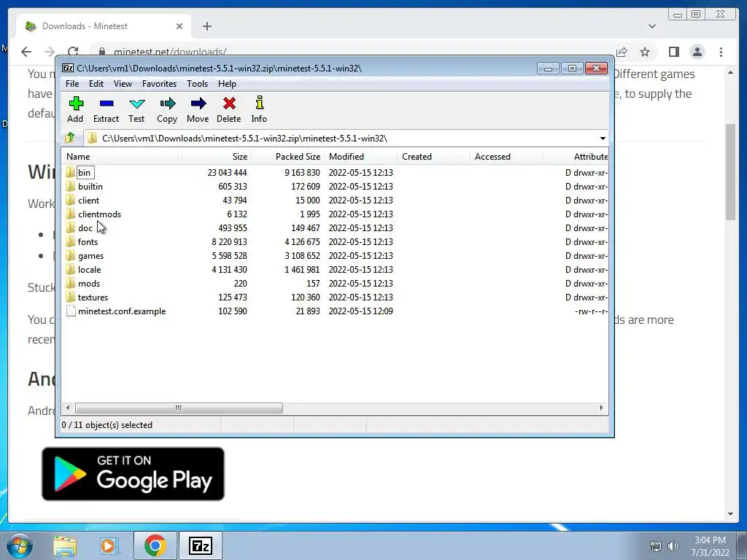Open Chrome tab search chevron
Image resolution: width=747 pixels, height=560 pixels.
click(652, 26)
